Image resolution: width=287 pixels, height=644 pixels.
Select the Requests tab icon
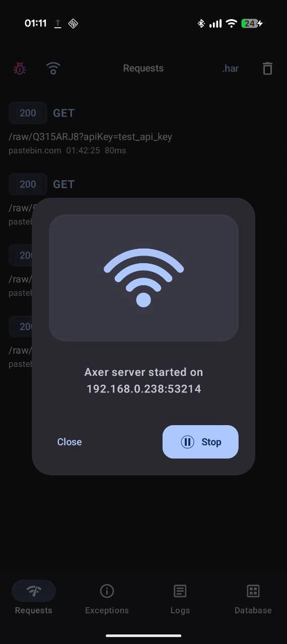tap(34, 591)
